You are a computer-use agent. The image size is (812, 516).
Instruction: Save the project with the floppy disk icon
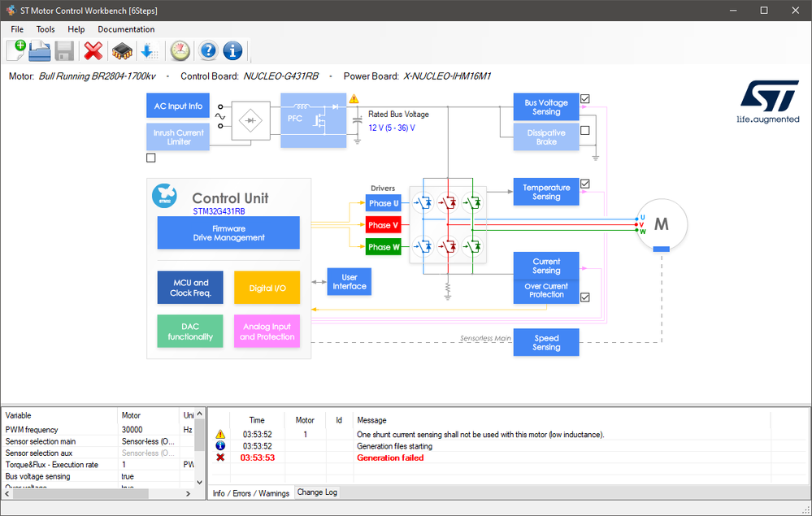[64, 50]
